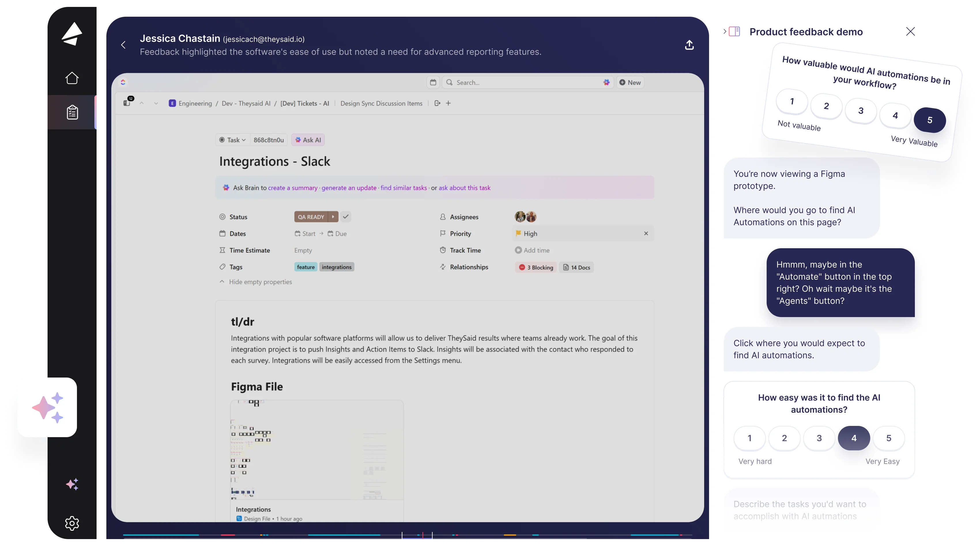
Task: Open the surveys clipboard icon in sidebar
Action: click(72, 112)
